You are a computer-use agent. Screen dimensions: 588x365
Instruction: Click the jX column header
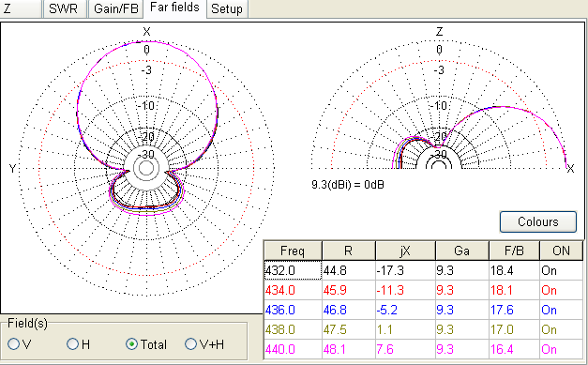click(405, 251)
